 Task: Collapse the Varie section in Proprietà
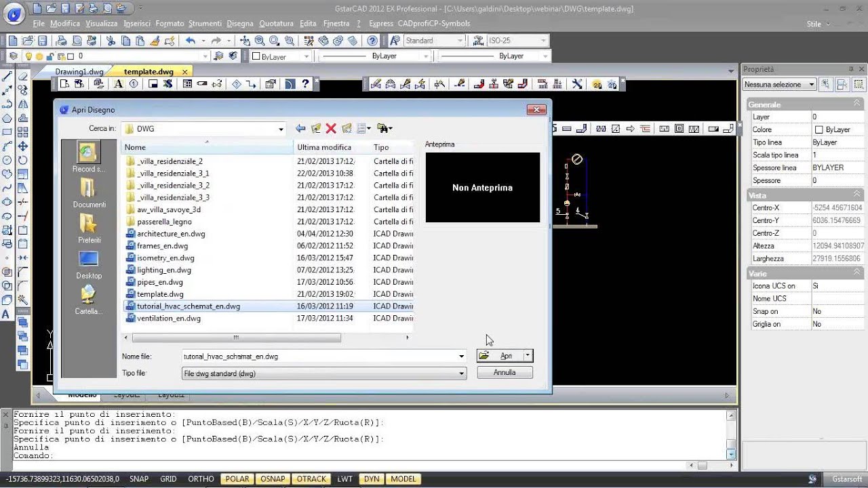coord(856,273)
